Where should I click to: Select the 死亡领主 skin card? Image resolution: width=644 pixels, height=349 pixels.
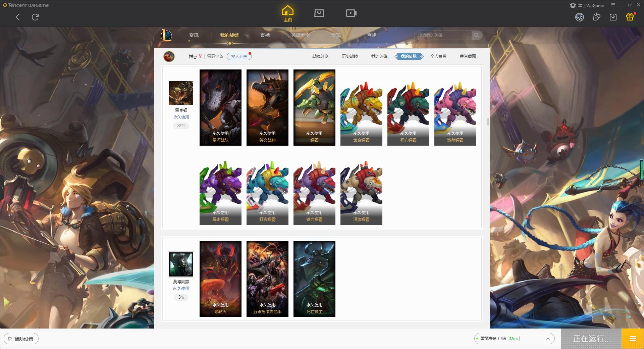[x=314, y=279]
